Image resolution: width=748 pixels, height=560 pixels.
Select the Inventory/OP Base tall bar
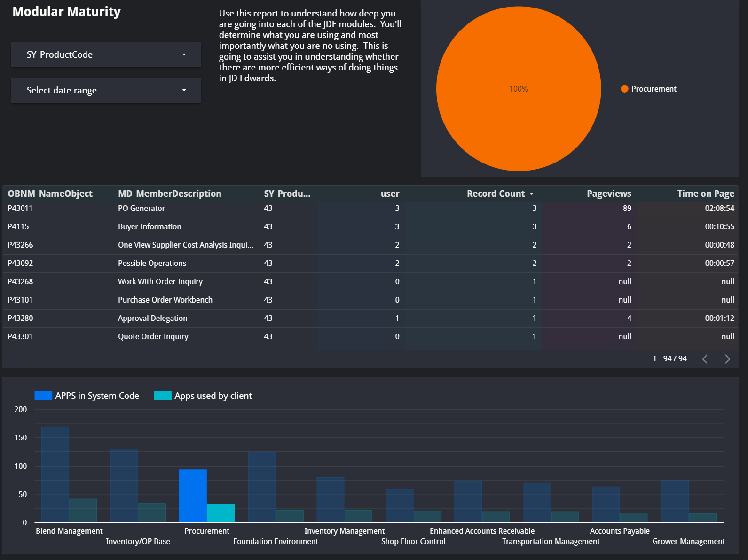pos(124,486)
